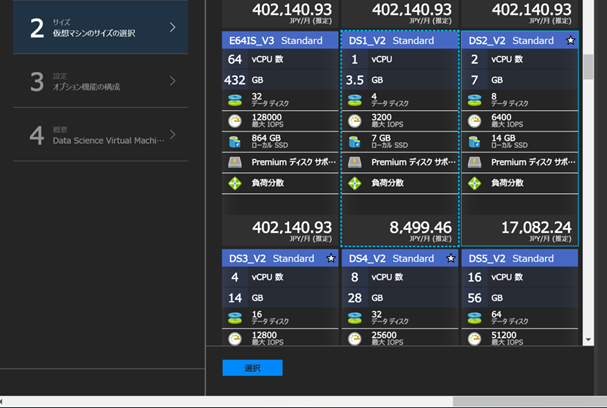Click the max IOPS gauge icon in DS2_V2 card
Image resolution: width=607 pixels, height=408 pixels.
point(475,121)
